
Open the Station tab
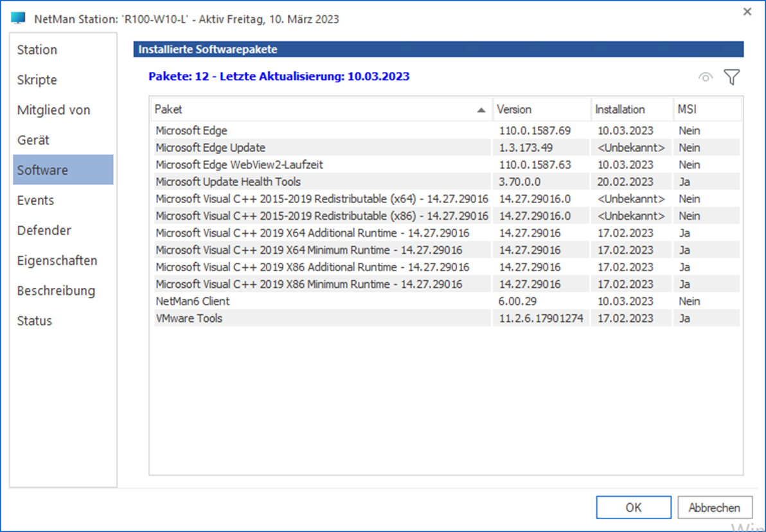[x=37, y=50]
